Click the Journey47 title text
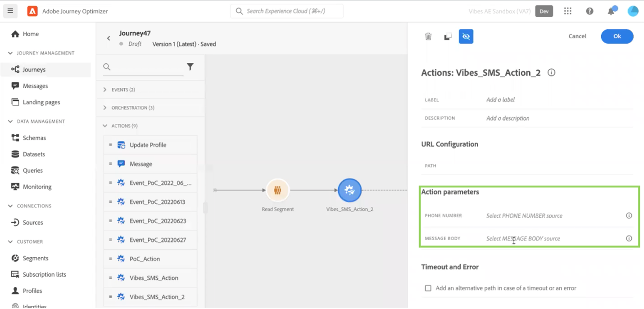The width and height of the screenshot is (644, 309). 135,33
